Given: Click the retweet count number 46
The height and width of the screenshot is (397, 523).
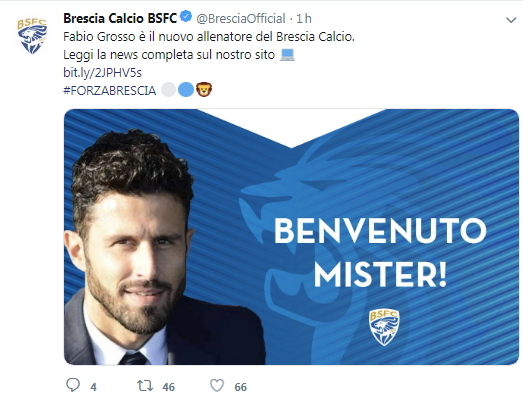Looking at the screenshot, I should 168,387.
